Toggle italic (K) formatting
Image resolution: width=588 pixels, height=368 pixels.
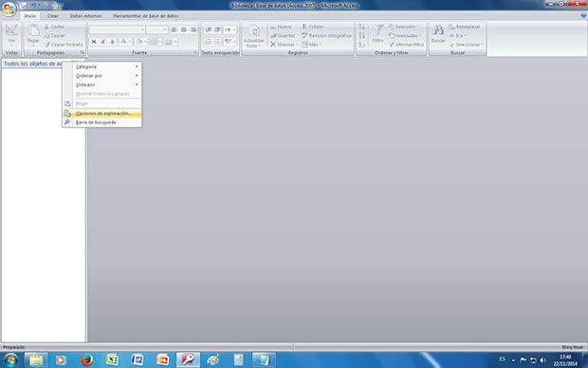point(103,42)
